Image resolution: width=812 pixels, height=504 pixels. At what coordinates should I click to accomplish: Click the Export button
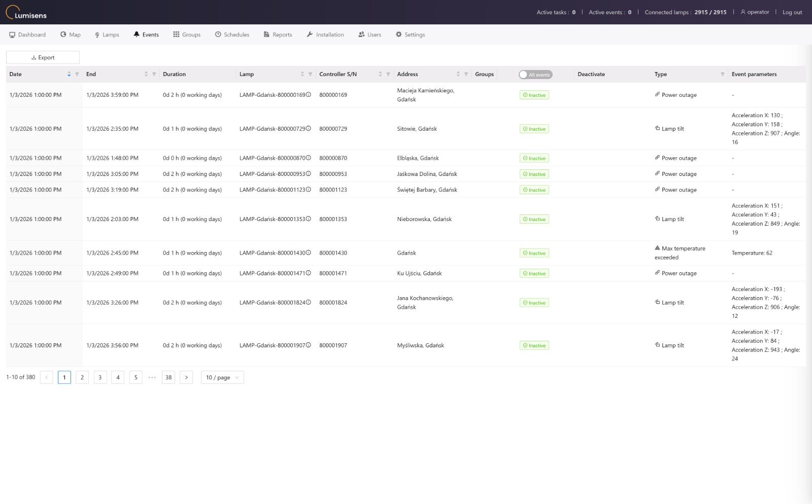43,57
